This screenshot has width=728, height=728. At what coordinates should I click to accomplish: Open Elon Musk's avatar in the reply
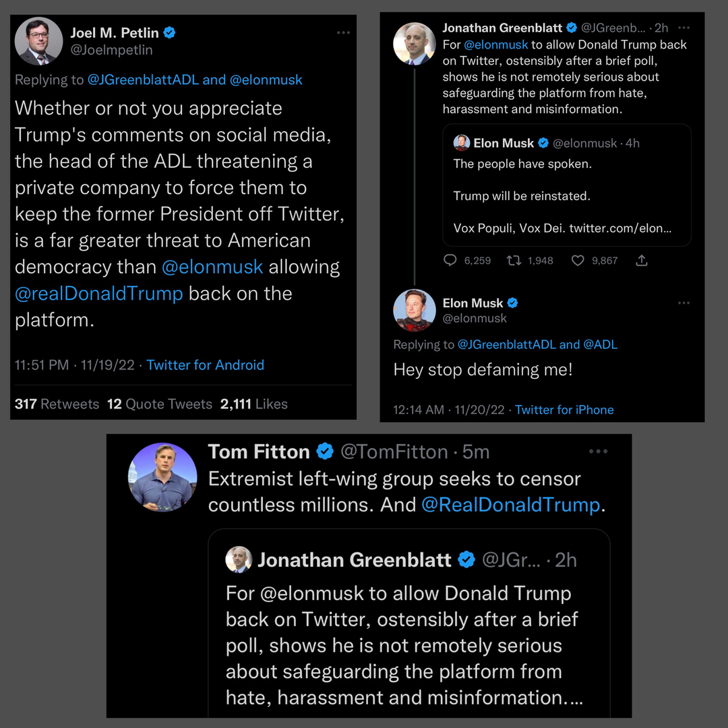click(414, 310)
